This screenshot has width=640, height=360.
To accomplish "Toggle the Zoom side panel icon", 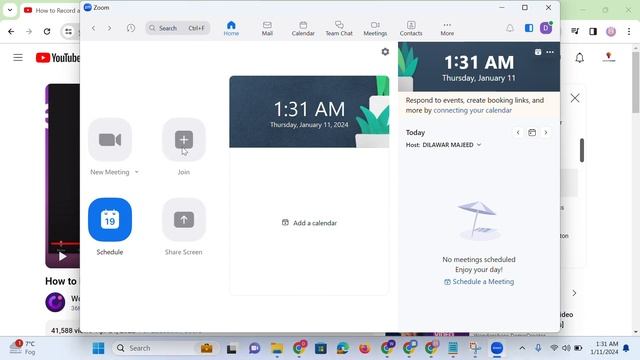I will [529, 28].
